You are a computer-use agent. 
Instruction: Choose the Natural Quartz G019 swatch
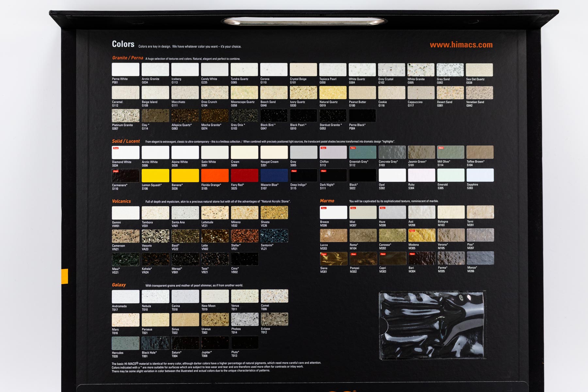(x=333, y=92)
